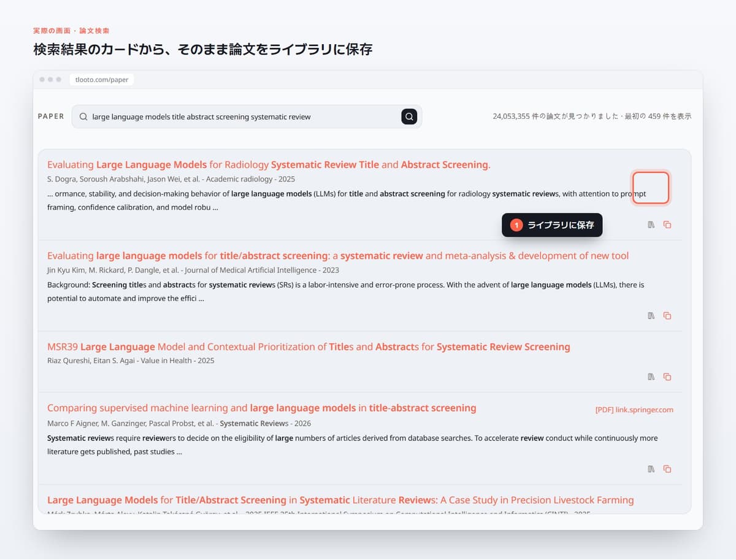Screen dimensions: 736x560
Task: Save the MSR39 paper to library
Action: click(651, 377)
